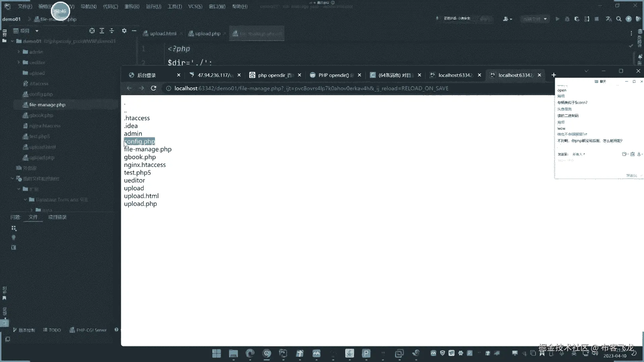This screenshot has height=362, width=644.
Task: Open Search Everywhere magnifier icon
Action: [619, 19]
